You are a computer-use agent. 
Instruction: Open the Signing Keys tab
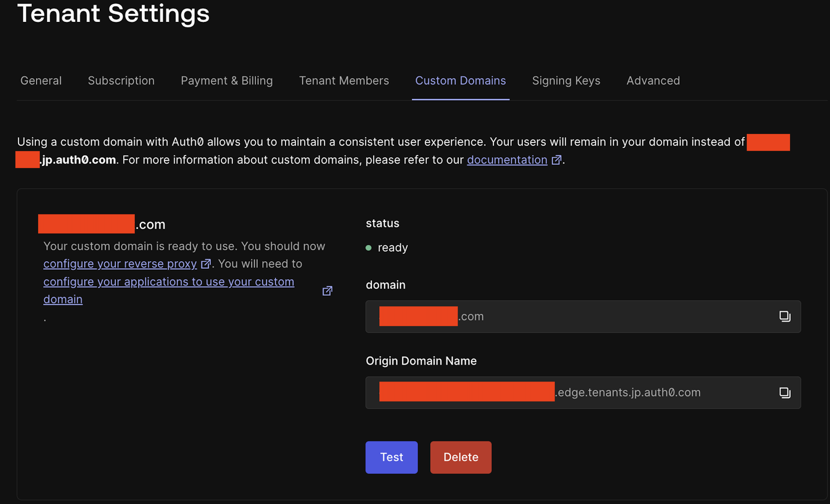(566, 81)
